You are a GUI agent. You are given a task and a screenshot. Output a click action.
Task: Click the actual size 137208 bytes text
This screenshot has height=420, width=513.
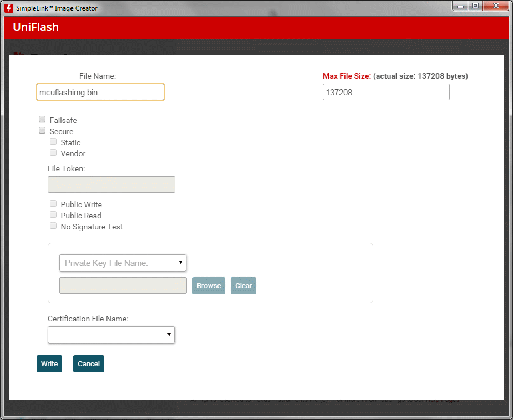coord(420,76)
